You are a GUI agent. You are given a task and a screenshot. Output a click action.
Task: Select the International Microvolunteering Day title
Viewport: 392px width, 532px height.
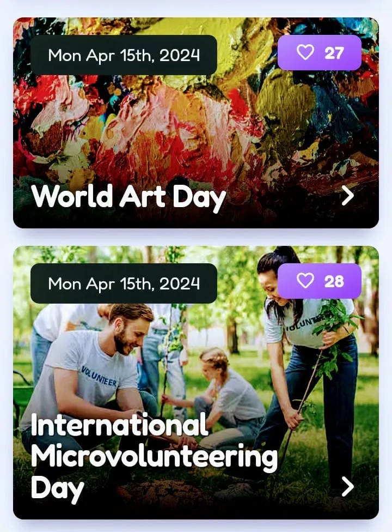point(154,458)
